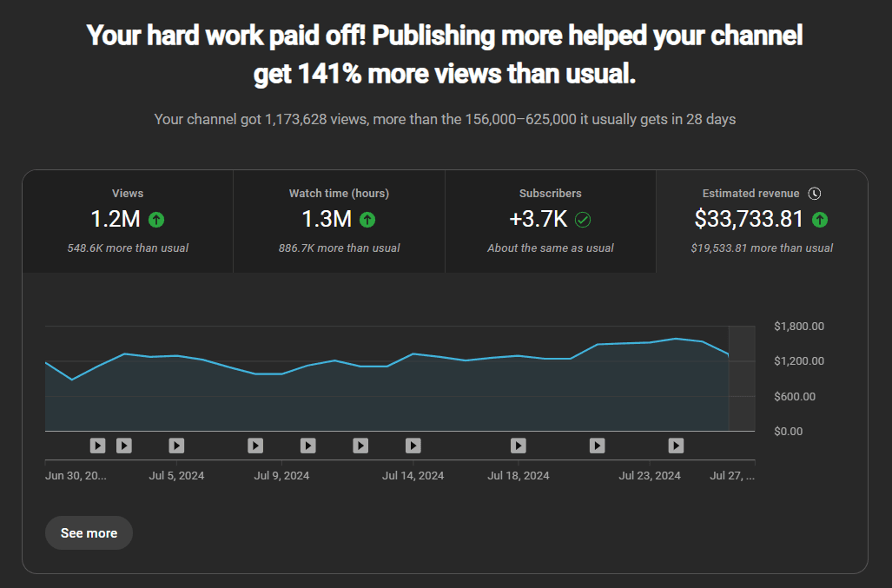Open the Watch time (hours) tab
892x588 pixels.
pos(339,221)
